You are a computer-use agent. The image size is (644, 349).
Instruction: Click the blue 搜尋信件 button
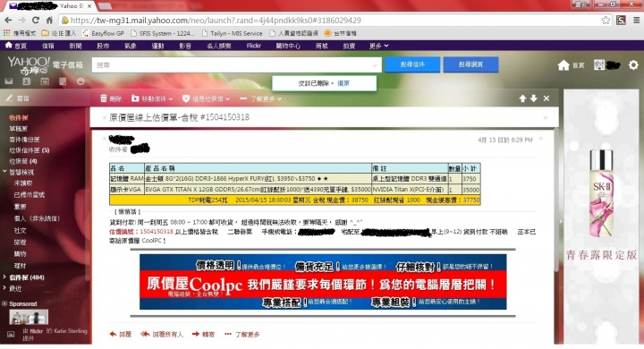point(412,64)
